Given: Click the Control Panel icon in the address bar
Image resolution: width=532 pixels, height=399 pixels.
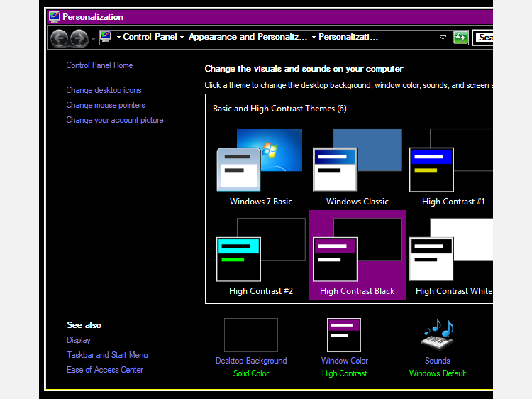Looking at the screenshot, I should pyautogui.click(x=106, y=37).
